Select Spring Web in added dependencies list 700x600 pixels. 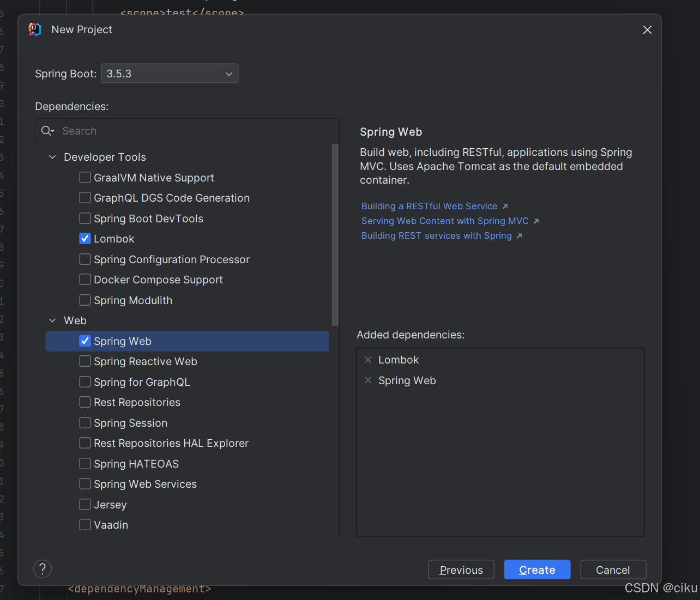[407, 380]
